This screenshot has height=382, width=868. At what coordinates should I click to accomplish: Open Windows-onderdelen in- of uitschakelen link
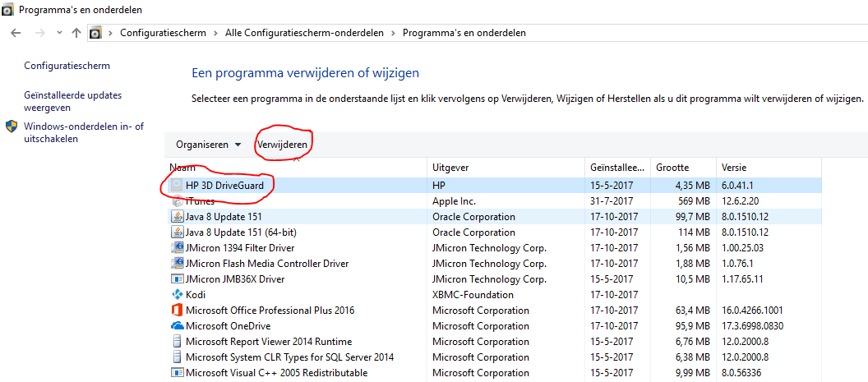tap(84, 132)
